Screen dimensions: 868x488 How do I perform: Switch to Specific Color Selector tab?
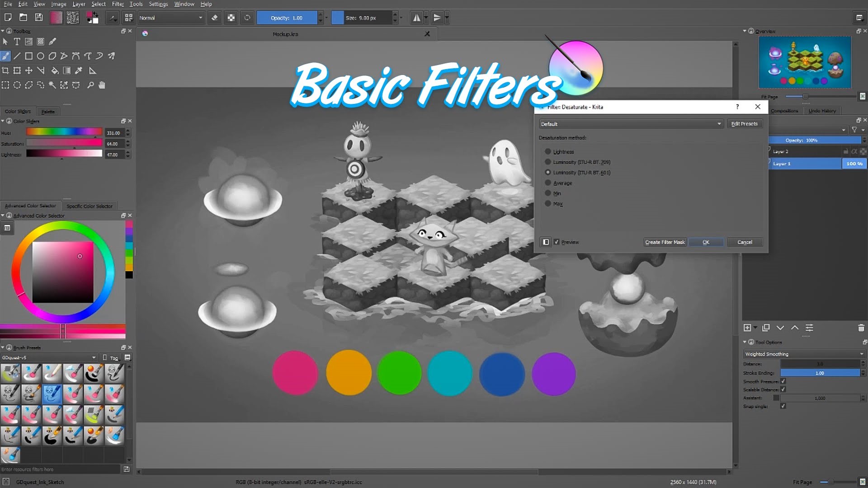pos(90,206)
